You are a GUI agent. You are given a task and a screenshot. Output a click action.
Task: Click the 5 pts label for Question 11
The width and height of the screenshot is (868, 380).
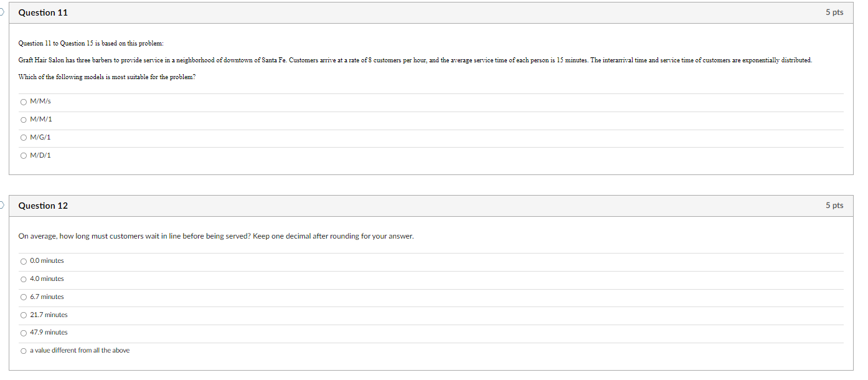[x=833, y=12]
